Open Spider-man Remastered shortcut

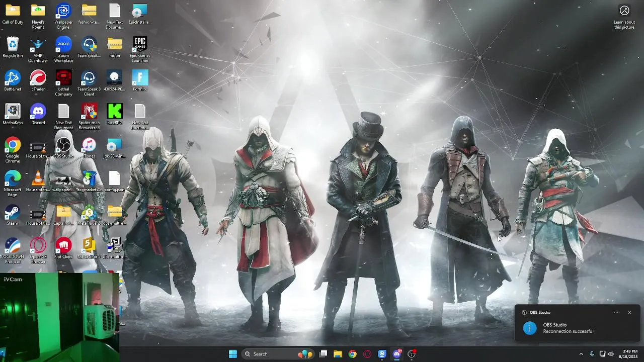[89, 117]
